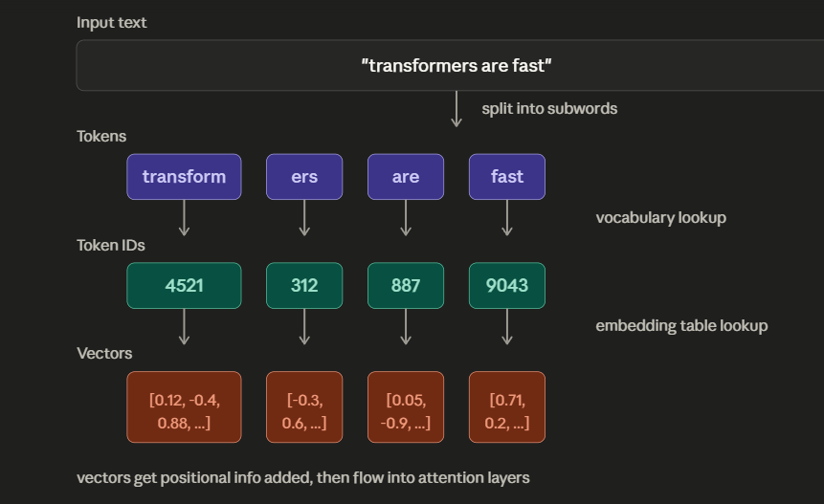Click the 'fast' token box
Viewport: 824px width, 504px height.
pyautogui.click(x=507, y=176)
